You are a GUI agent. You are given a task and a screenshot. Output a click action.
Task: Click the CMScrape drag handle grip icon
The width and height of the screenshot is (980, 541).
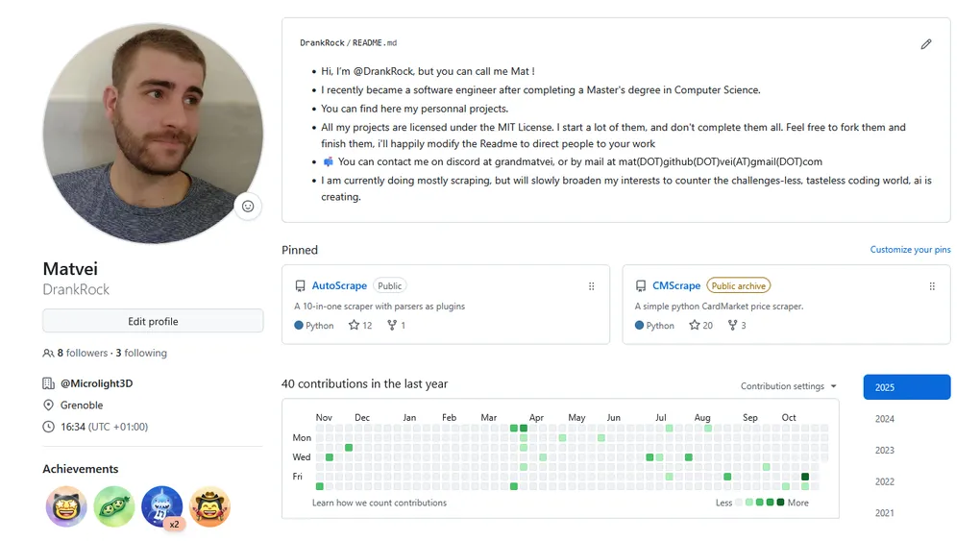click(x=932, y=286)
